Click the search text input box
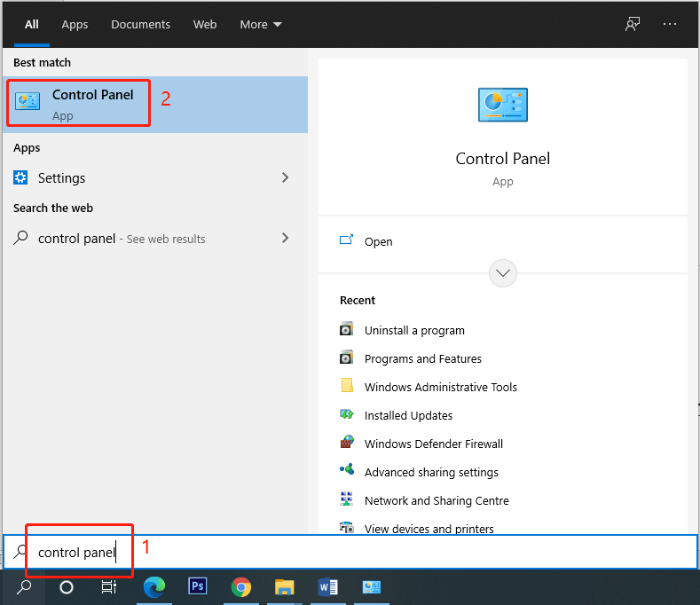The height and width of the screenshot is (605, 700). pyautogui.click(x=355, y=552)
